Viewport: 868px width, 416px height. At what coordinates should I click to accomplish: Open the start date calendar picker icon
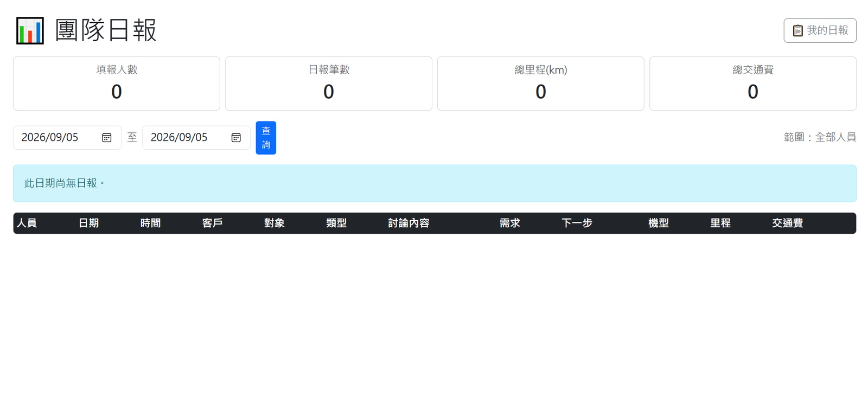coord(107,138)
